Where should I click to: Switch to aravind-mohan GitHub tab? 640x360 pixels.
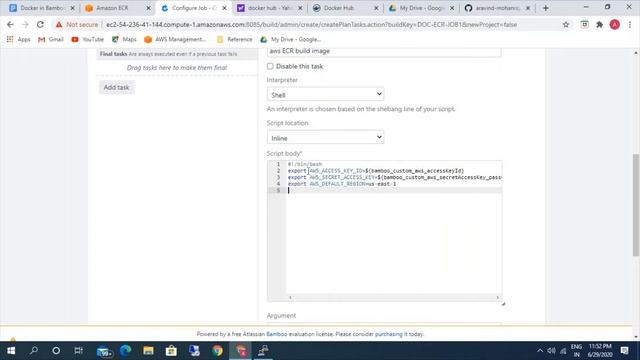[x=497, y=8]
